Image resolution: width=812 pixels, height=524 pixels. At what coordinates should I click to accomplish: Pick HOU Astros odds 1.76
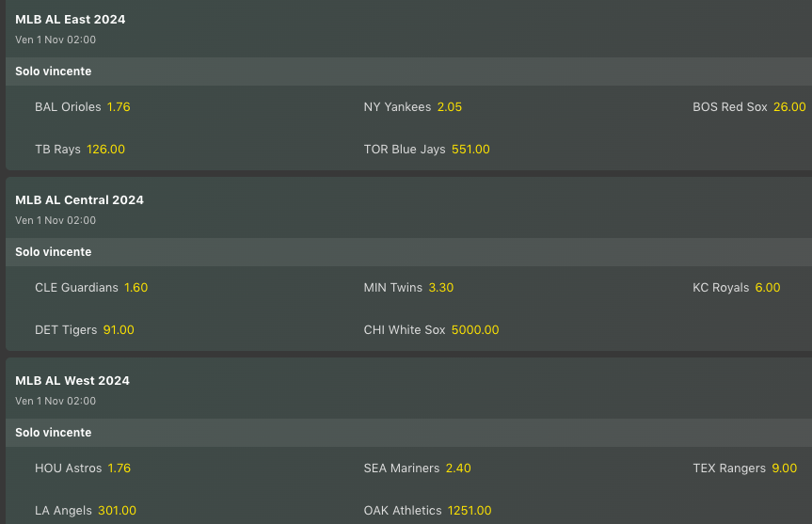[119, 468]
